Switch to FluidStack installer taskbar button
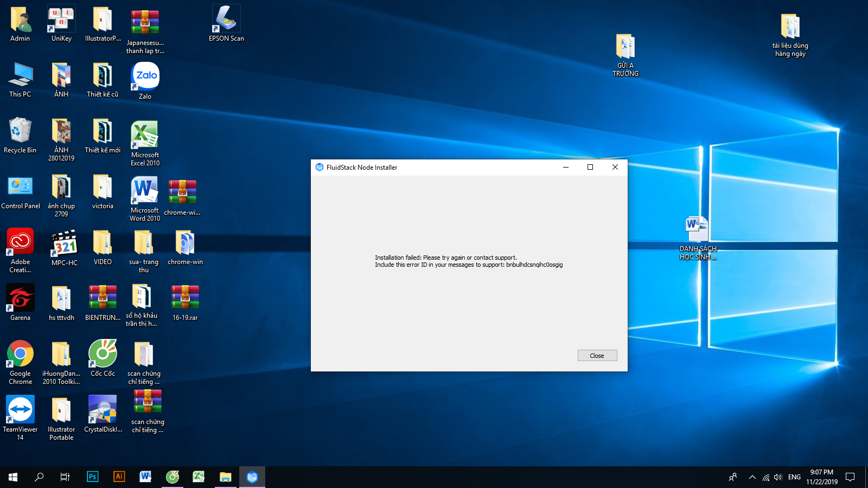 tap(252, 477)
